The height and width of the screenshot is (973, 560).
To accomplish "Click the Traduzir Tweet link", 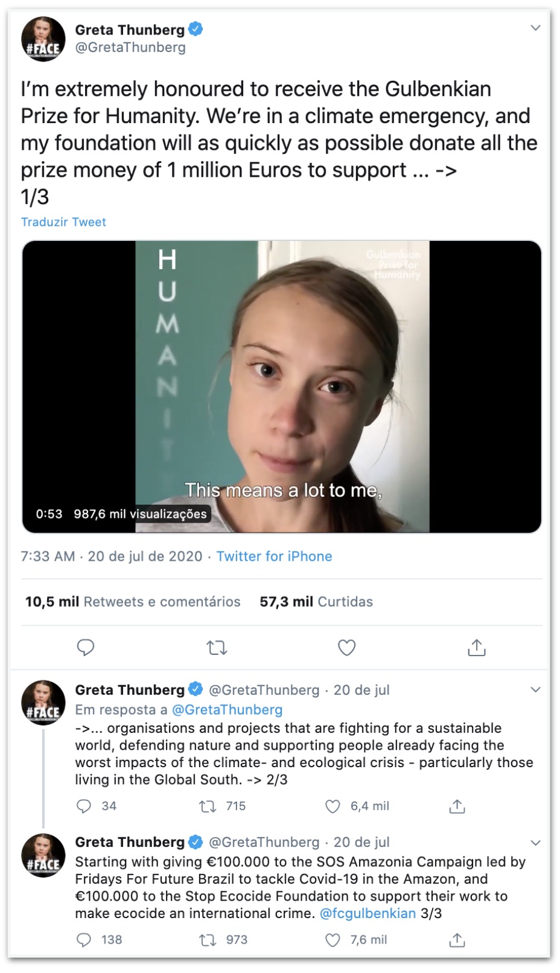I will 63,222.
